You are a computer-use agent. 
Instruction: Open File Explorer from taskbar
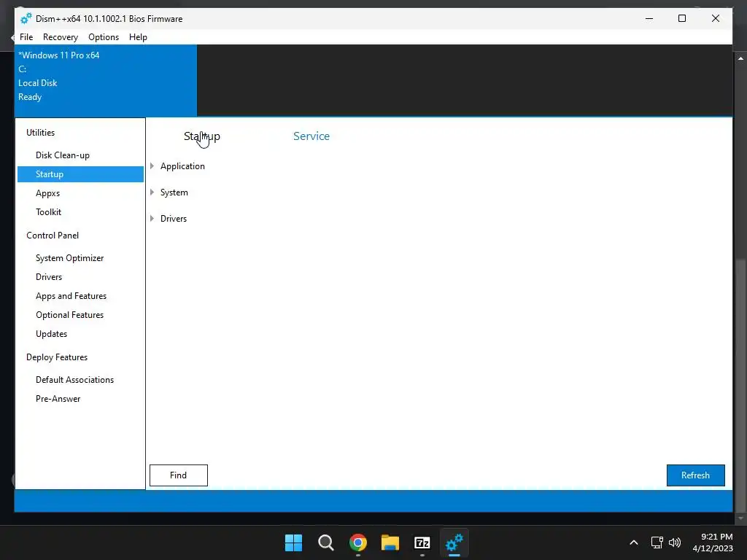point(390,542)
